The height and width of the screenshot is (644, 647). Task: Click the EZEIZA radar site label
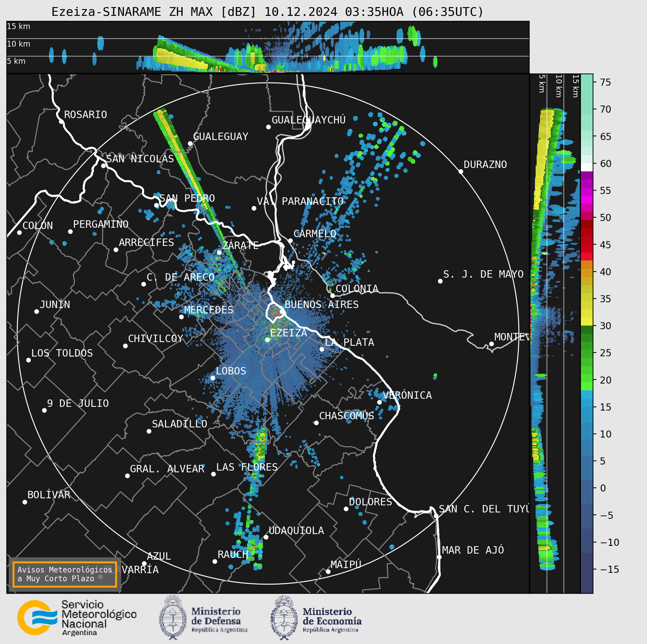(x=288, y=333)
